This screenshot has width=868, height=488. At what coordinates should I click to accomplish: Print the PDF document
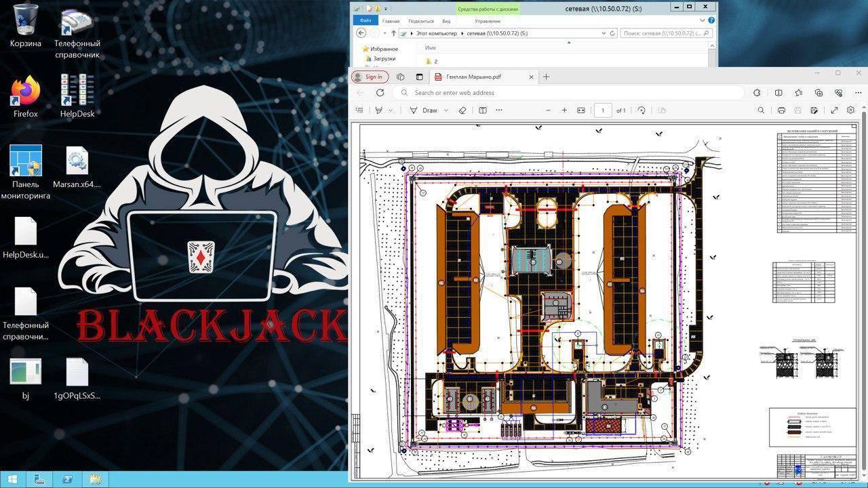[x=781, y=110]
